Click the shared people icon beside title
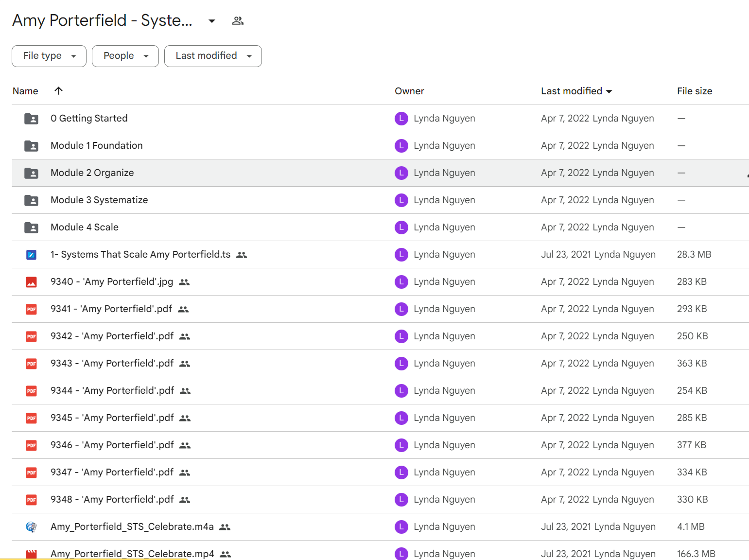749x560 pixels. [x=238, y=21]
